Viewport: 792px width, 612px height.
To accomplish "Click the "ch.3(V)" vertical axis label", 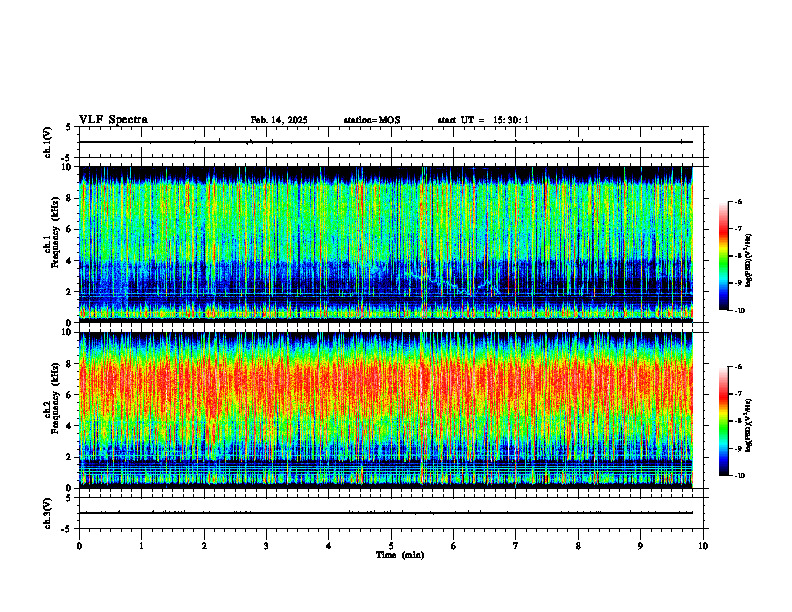I will (x=48, y=513).
